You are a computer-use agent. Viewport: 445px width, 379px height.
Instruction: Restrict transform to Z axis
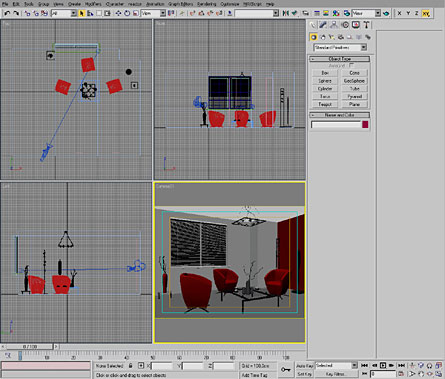(x=417, y=13)
